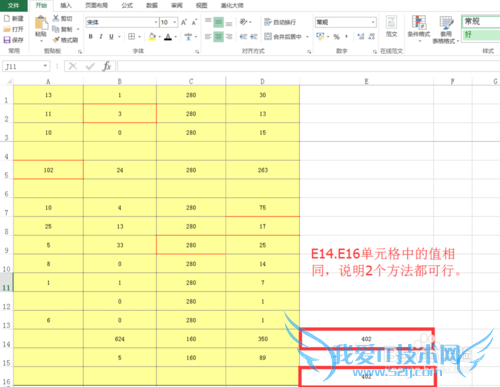The image size is (500, 387).
Task: Click the fx insert function icon
Action: 106,66
